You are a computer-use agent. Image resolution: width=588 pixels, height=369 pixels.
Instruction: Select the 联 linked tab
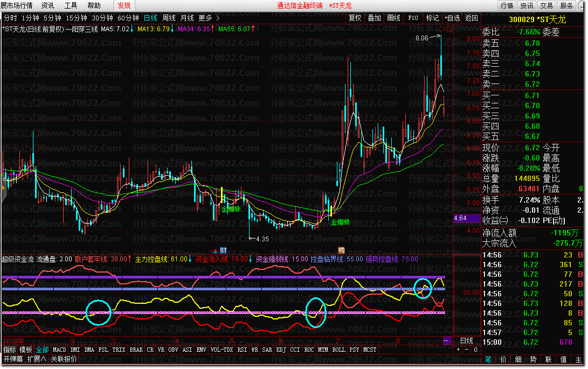click(548, 359)
